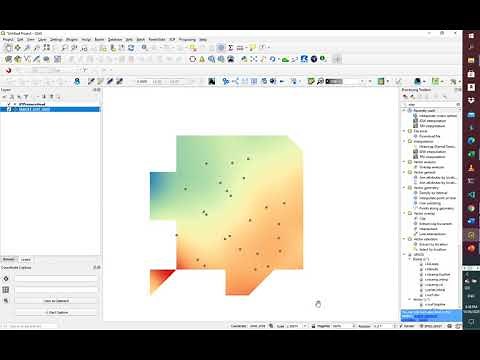Open Visual Studio Code from the taskbar
This screenshot has width=480, height=360.
pos(471,195)
